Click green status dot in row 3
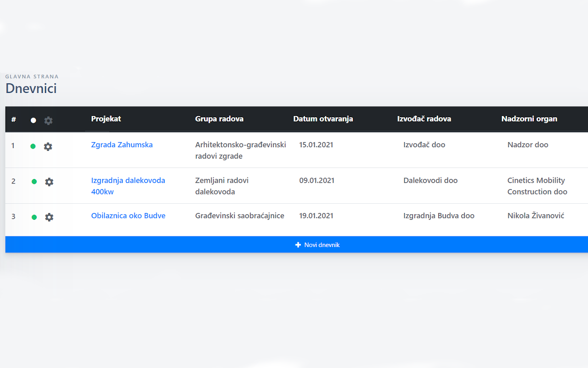Screen dimensions: 588x368 coord(34,217)
